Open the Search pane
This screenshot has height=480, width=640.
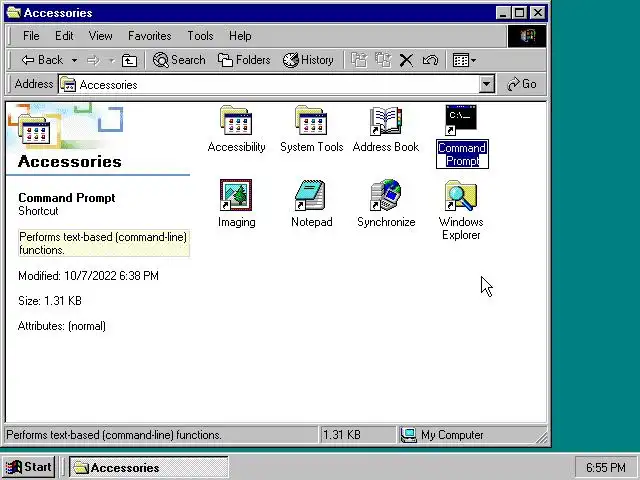(179, 60)
